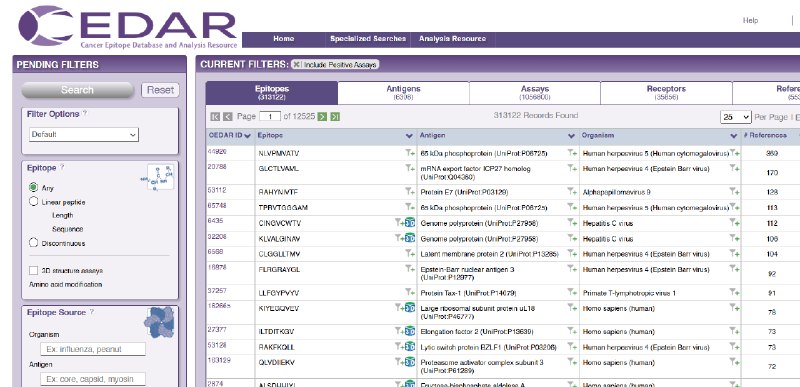800x387 pixels.
Task: Add filter icon for epitope NLVPMVATV
Action: pyautogui.click(x=410, y=152)
